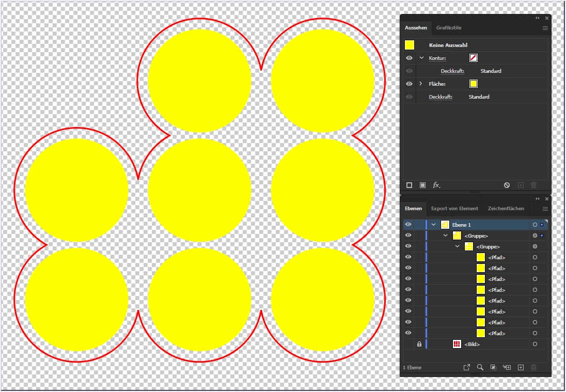Click the trash icon in Aussehen panel
Image resolution: width=566 pixels, height=392 pixels.
[x=534, y=185]
